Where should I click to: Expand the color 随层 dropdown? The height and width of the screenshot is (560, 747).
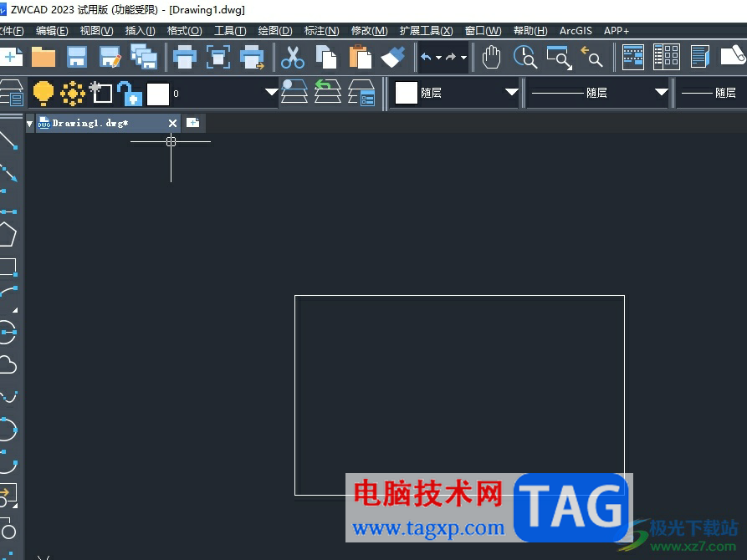(512, 92)
